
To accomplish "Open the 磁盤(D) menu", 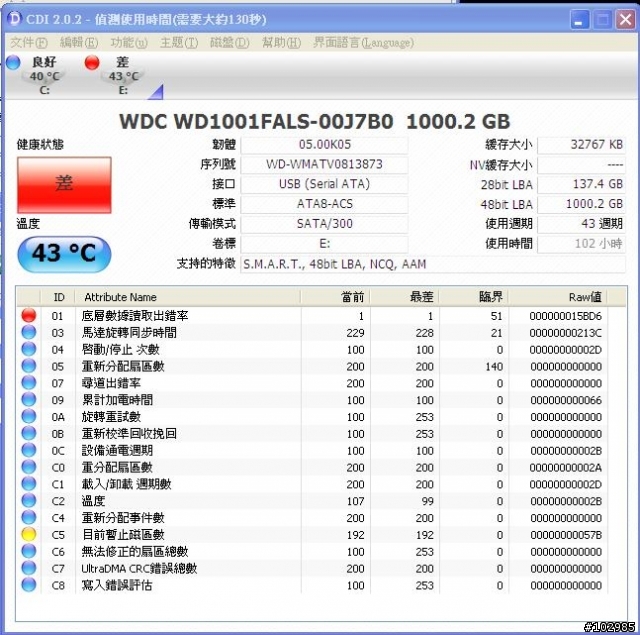I will point(229,42).
